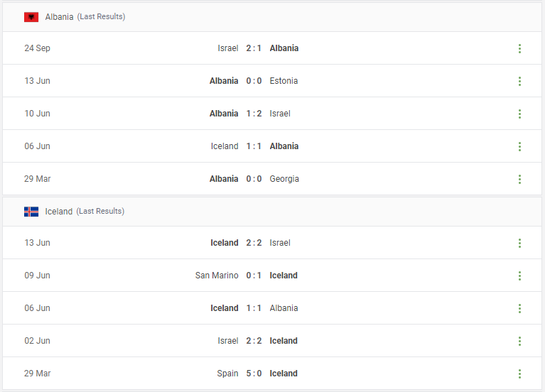Open options for Israel 2:2 Iceland on 02 Jun
The height and width of the screenshot is (392, 545).
519,341
